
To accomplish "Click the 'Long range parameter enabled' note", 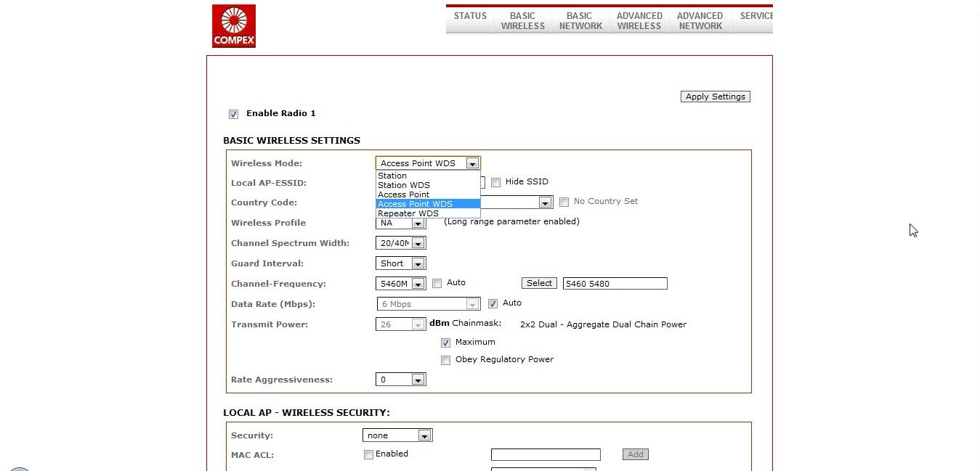I will tap(512, 221).
